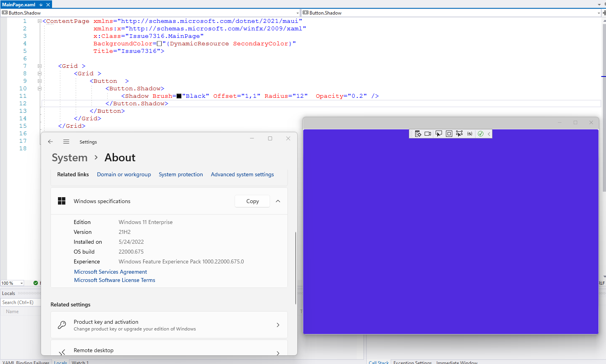Collapse the Windows specifications section
This screenshot has height=364, width=606.
(x=278, y=201)
